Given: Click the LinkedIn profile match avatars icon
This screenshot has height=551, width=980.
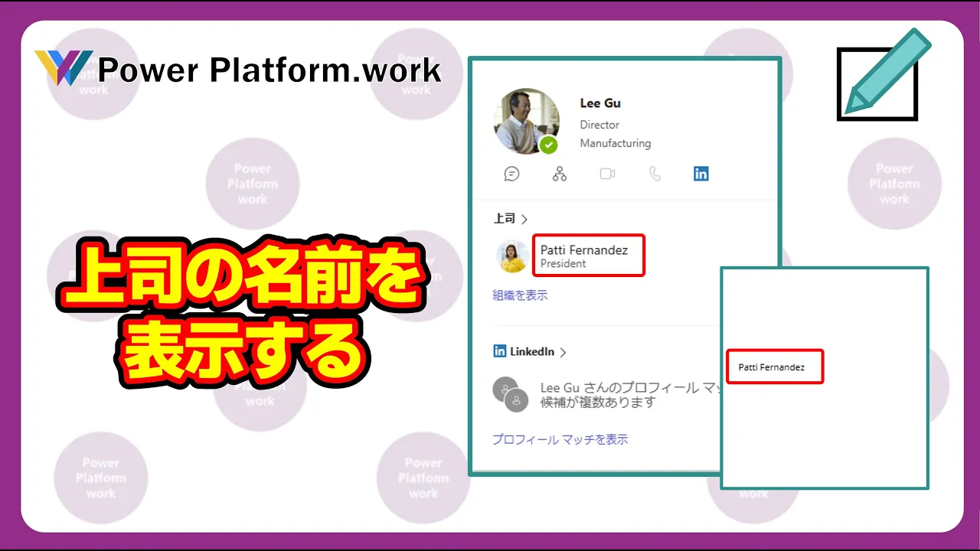Looking at the screenshot, I should (511, 394).
